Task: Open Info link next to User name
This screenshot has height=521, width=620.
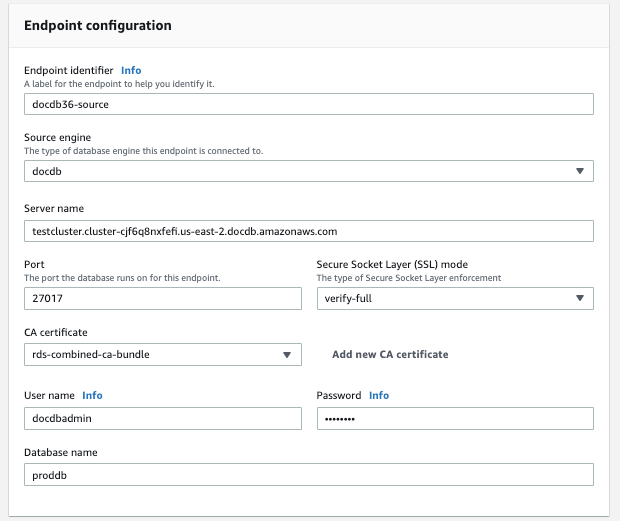Action: tap(92, 396)
